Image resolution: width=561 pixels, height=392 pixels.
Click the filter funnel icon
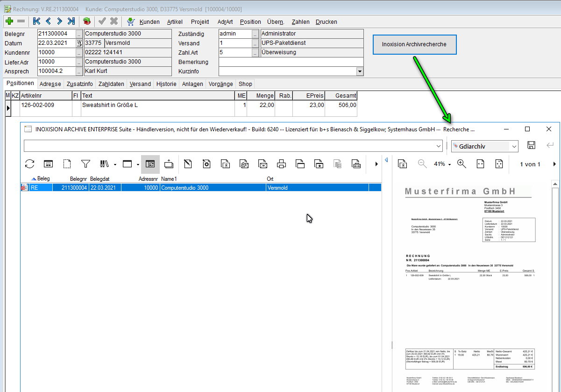85,164
